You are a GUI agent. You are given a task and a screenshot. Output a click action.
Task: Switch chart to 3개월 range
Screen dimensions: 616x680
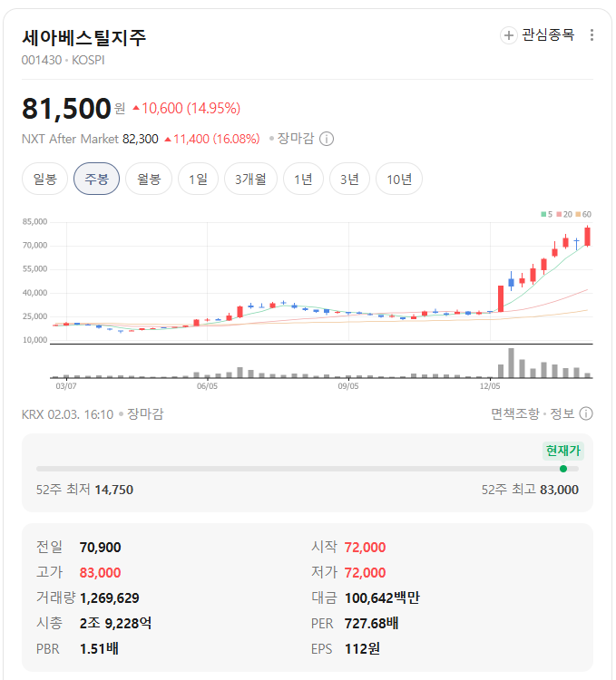250,179
